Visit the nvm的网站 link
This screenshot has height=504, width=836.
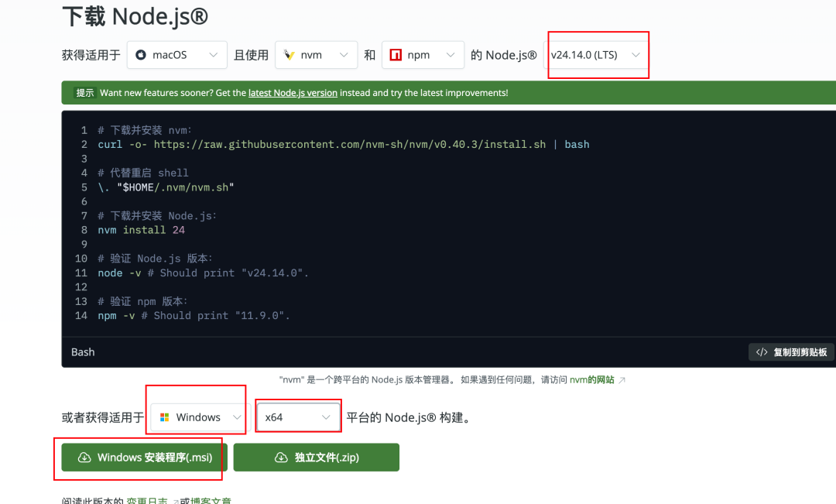pos(592,379)
